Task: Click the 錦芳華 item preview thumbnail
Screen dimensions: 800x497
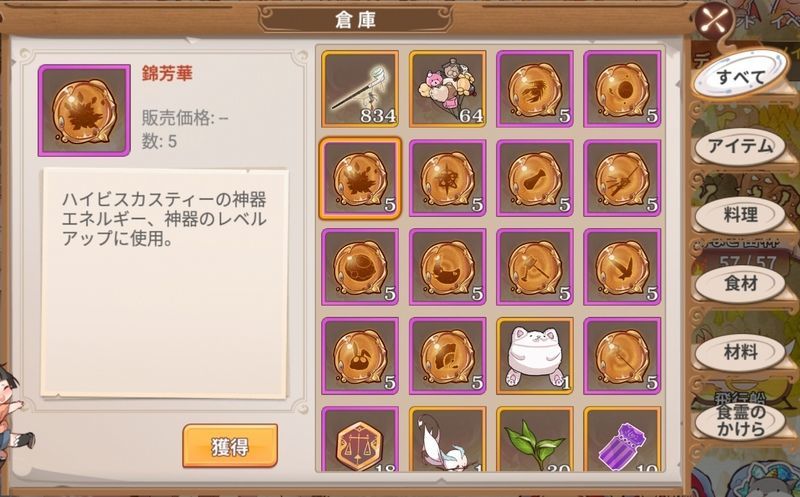Action: [84, 110]
